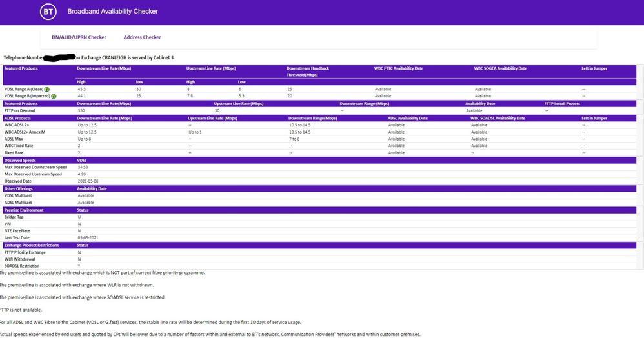Select the "Observed Date" row label
The image size is (644, 338).
[17, 181]
